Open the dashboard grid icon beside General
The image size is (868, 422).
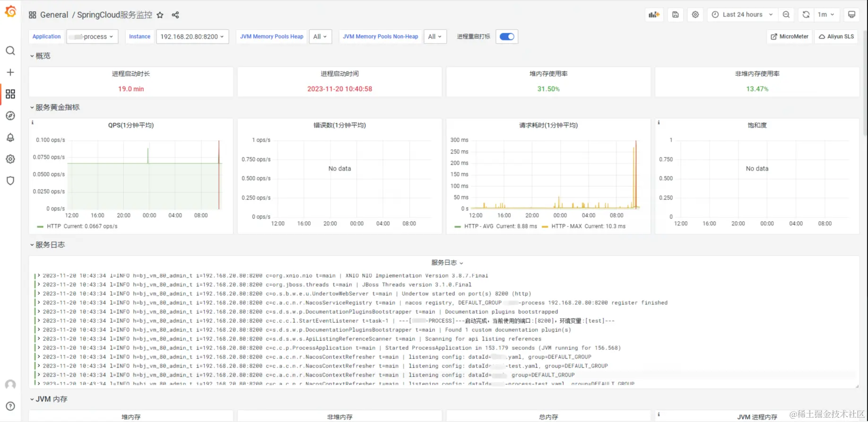pyautogui.click(x=33, y=15)
